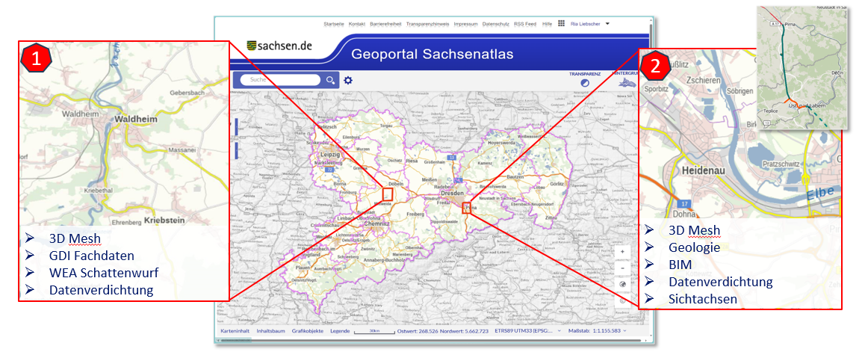Open the Kontakt link
Image resolution: width=868 pixels, height=355 pixels.
click(357, 25)
